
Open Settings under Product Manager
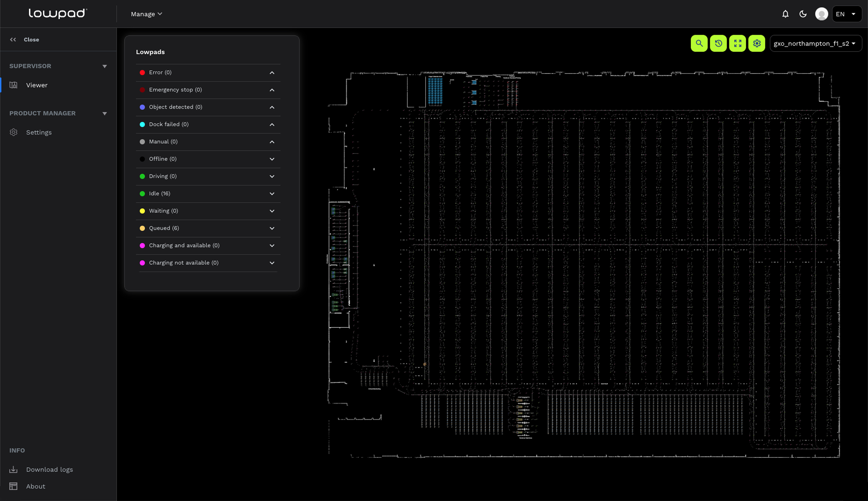[38, 132]
